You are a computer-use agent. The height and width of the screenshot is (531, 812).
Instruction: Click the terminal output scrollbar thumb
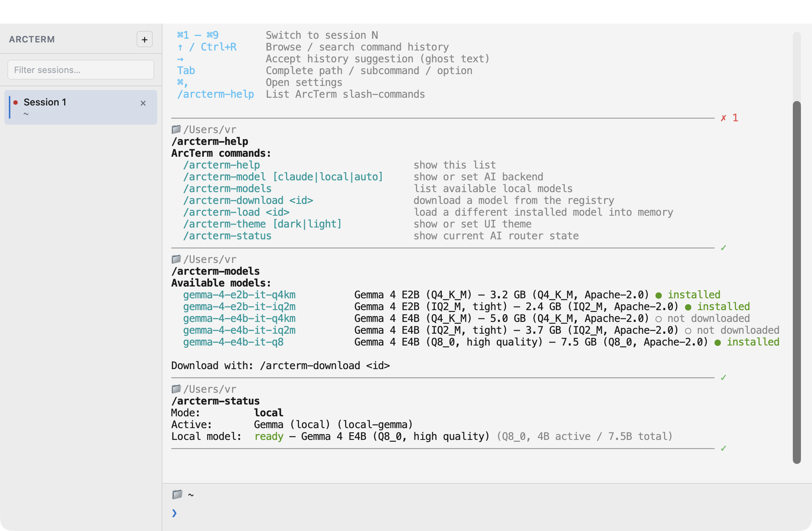coord(797,282)
